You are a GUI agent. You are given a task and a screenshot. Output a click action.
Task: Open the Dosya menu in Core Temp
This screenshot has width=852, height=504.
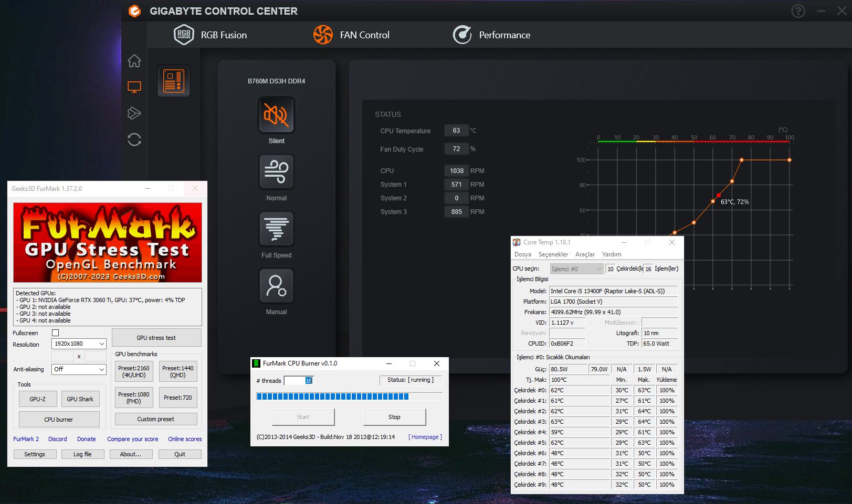click(x=522, y=254)
